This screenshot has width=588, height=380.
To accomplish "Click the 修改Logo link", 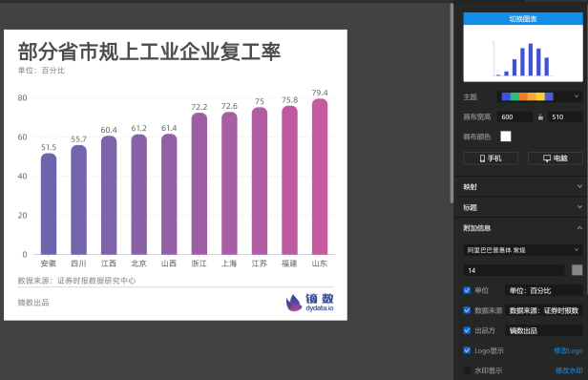I will click(568, 350).
